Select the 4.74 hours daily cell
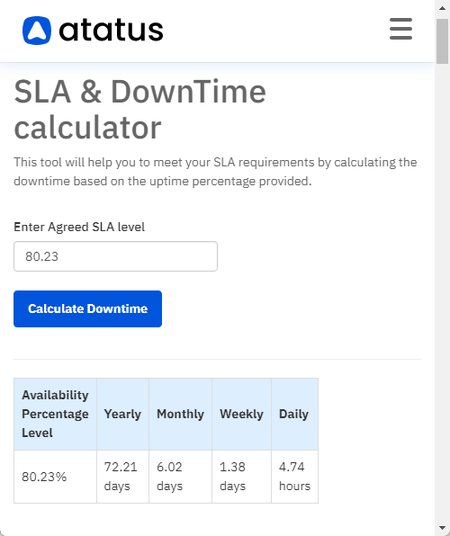 click(x=294, y=477)
